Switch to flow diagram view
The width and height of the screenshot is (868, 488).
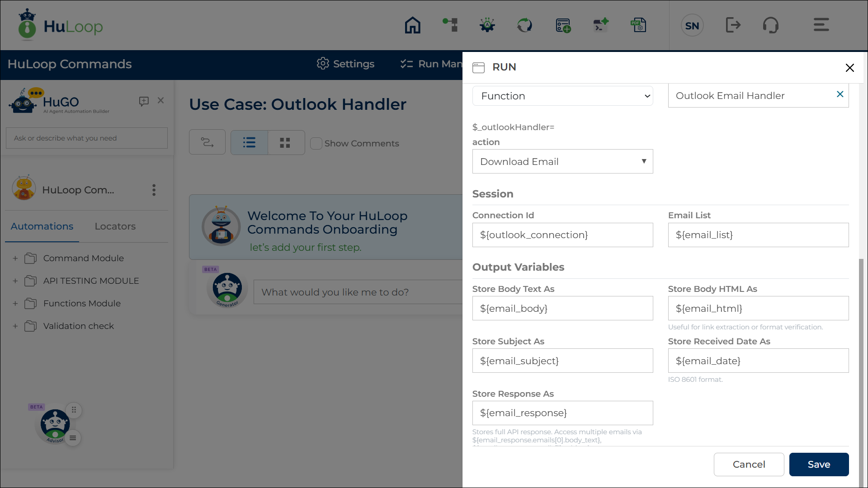pyautogui.click(x=207, y=142)
